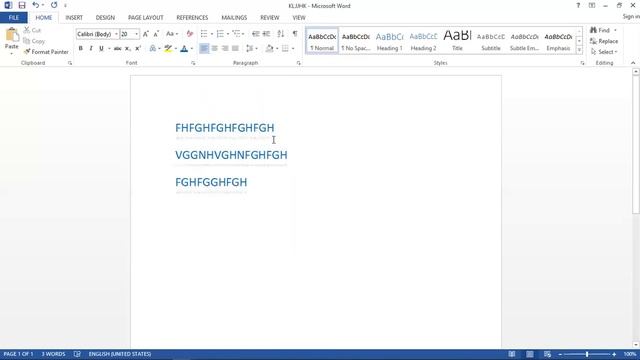Increase paragraph indent
This screenshot has width=640, height=360.
pyautogui.click(x=266, y=34)
